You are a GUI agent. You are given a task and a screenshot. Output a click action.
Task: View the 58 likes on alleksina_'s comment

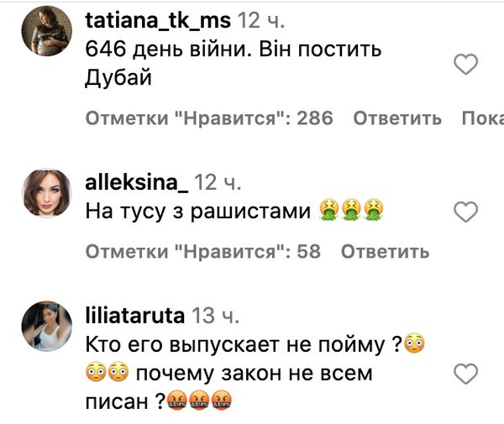click(x=203, y=251)
